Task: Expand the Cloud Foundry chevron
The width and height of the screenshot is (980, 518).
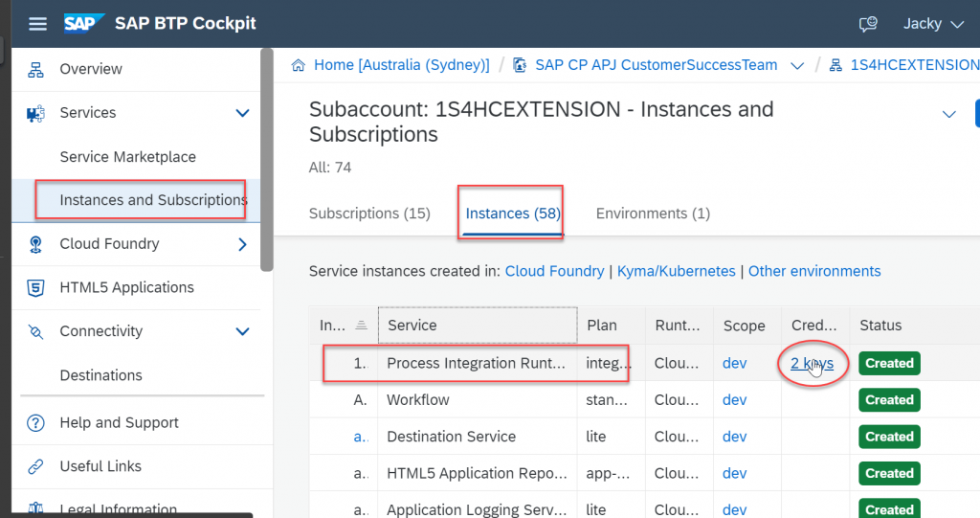Action: click(242, 244)
